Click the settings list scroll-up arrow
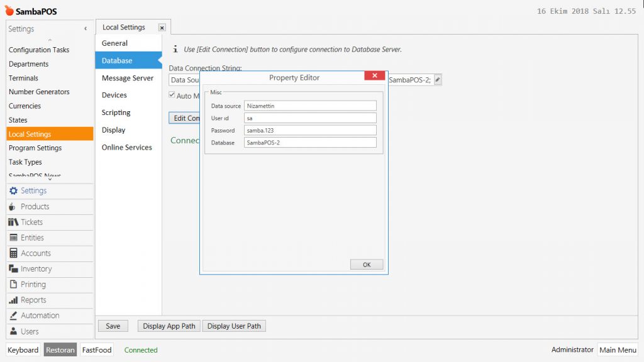The height and width of the screenshot is (362, 644). 50,40
